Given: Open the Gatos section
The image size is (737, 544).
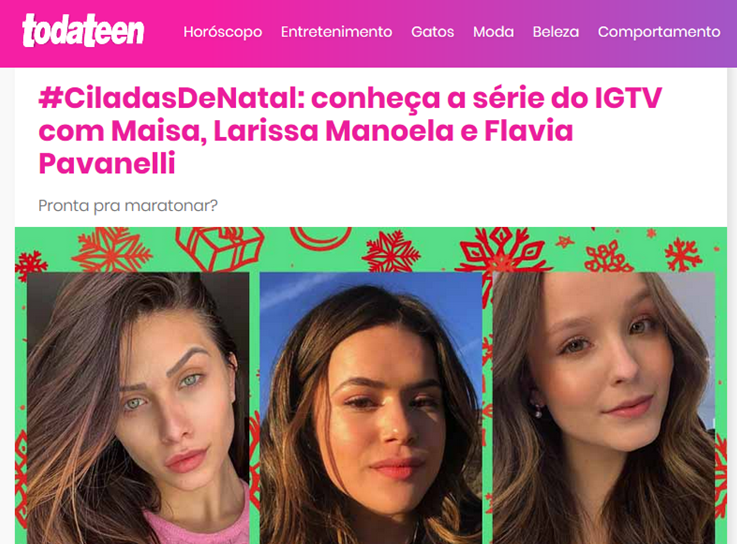Looking at the screenshot, I should point(432,32).
